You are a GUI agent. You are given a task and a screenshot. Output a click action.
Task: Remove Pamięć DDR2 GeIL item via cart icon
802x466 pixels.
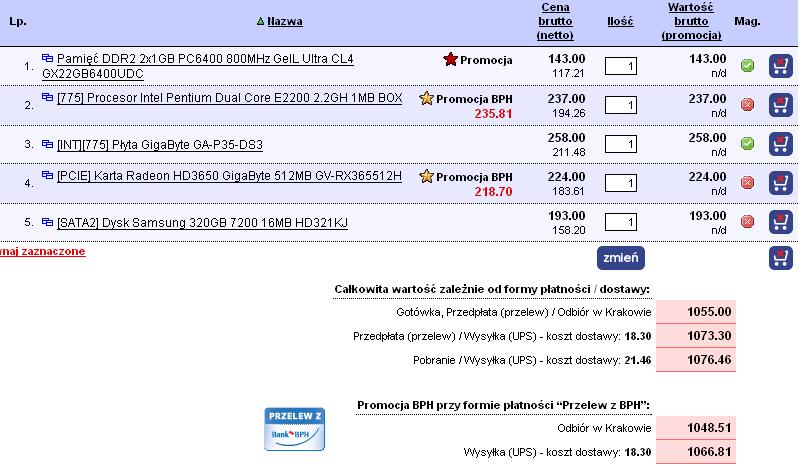click(x=781, y=66)
